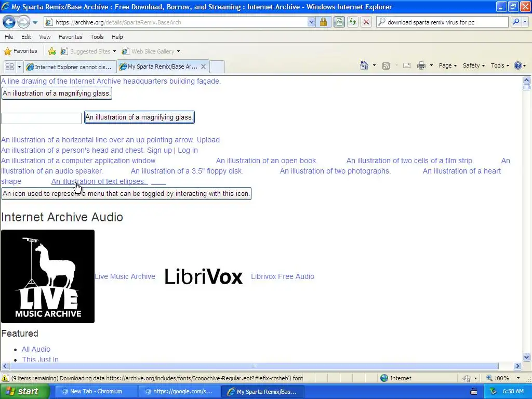Click the RSS feeds icon
Viewport: 532px width, 399px height.
pyautogui.click(x=386, y=66)
